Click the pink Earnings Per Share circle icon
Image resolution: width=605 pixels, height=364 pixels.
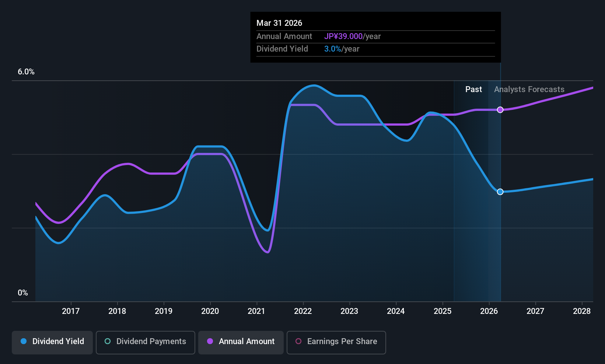tap(298, 341)
